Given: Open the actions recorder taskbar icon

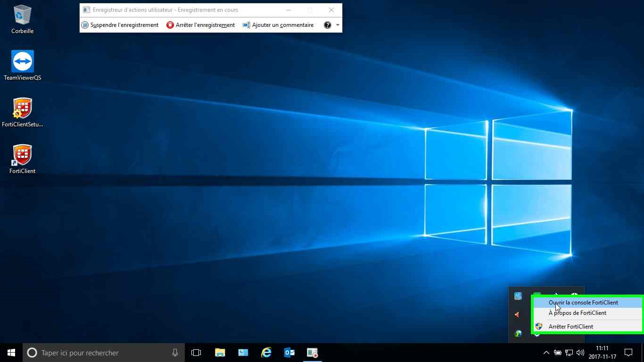Looking at the screenshot, I should point(313,353).
